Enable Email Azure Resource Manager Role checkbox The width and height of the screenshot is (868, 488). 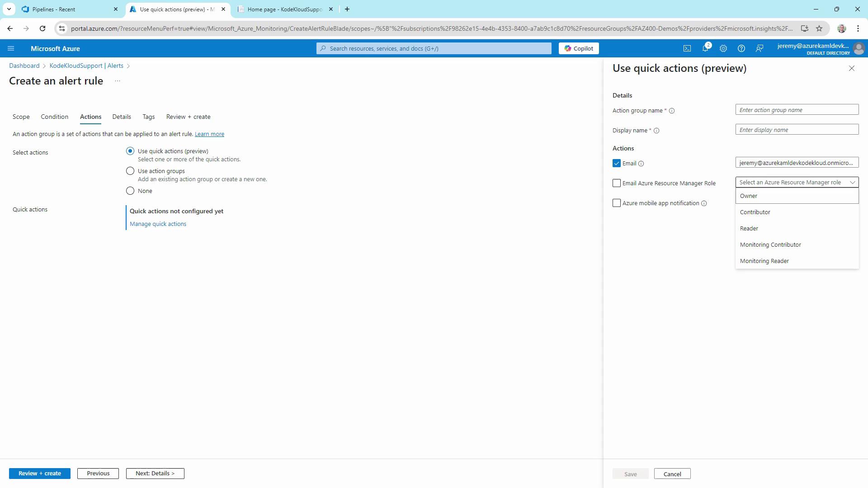[617, 183]
